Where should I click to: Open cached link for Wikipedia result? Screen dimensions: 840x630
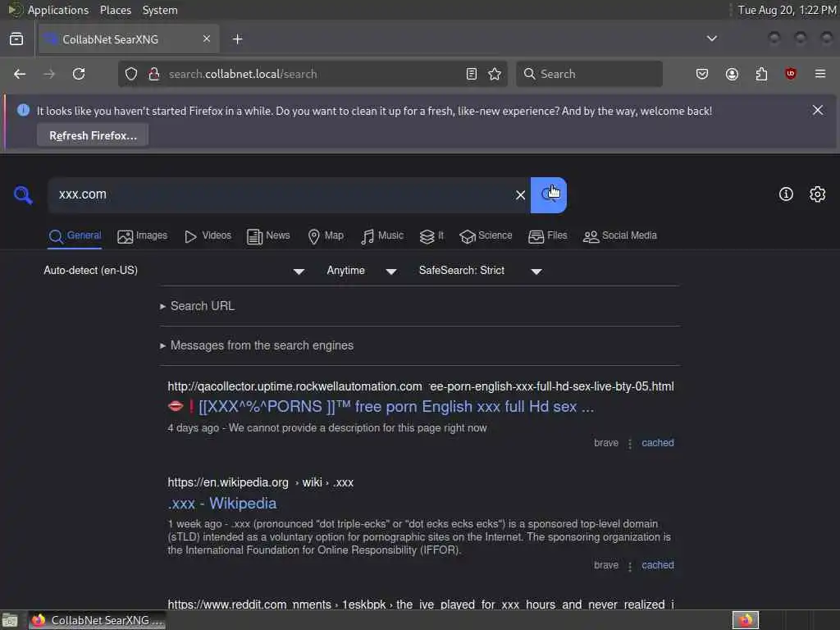point(658,565)
